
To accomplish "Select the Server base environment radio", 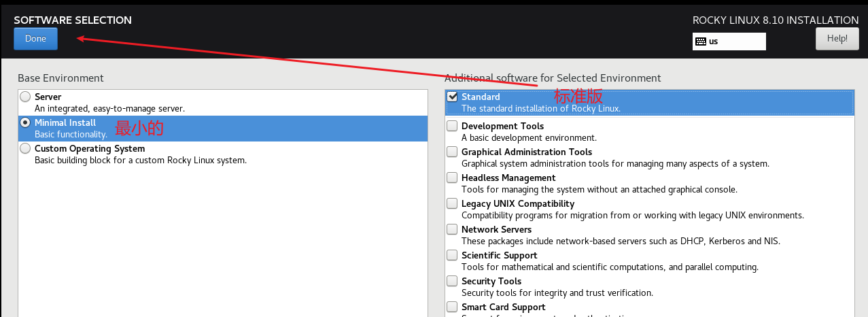I will pyautogui.click(x=25, y=97).
